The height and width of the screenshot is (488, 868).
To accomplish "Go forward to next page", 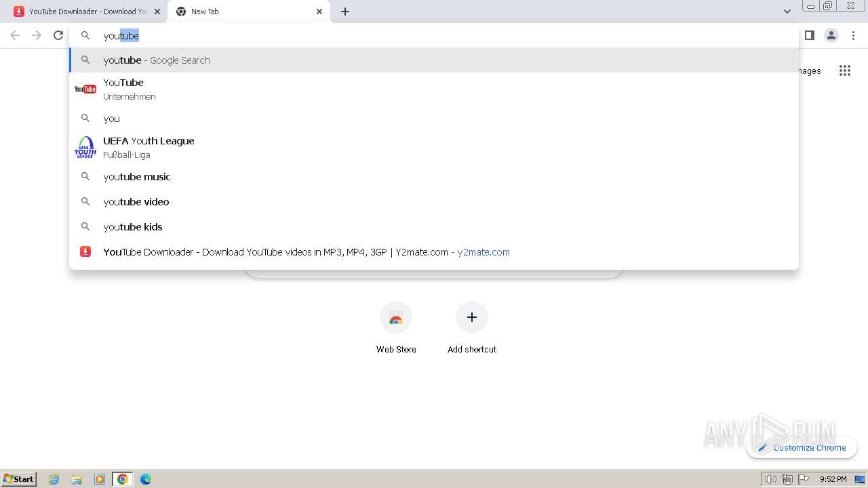I will (x=37, y=35).
